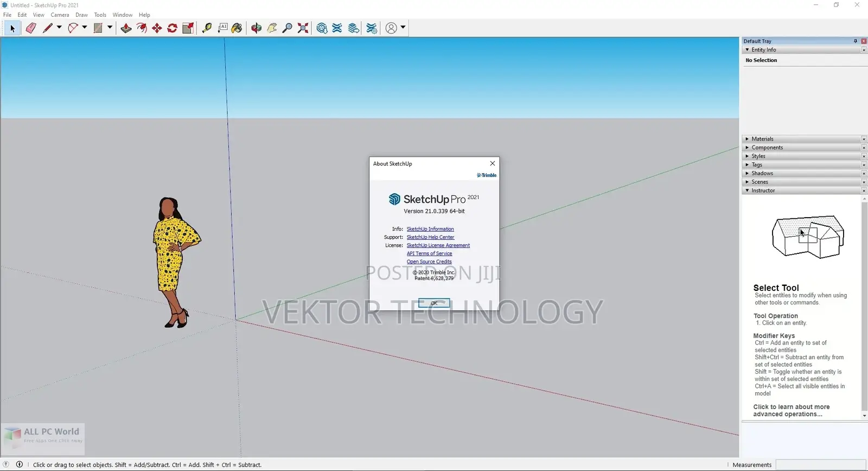868x471 pixels.
Task: Open the File menu
Action: pos(7,15)
